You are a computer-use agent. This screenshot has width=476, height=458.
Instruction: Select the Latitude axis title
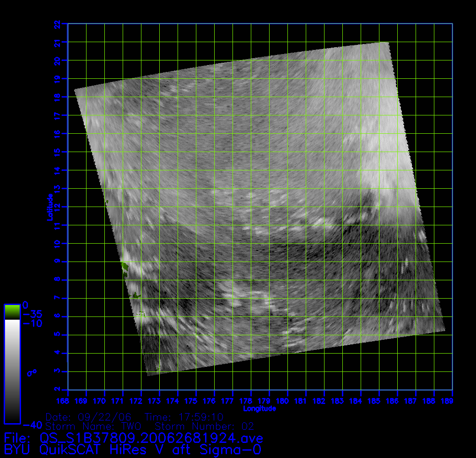[x=49, y=207]
